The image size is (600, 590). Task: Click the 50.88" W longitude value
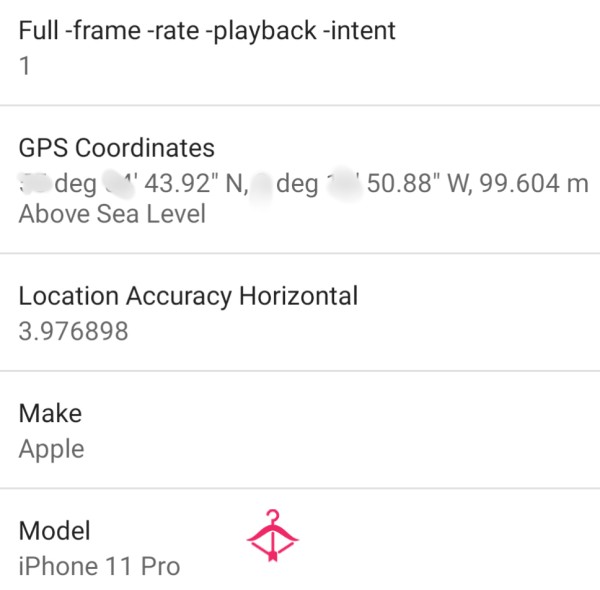419,183
